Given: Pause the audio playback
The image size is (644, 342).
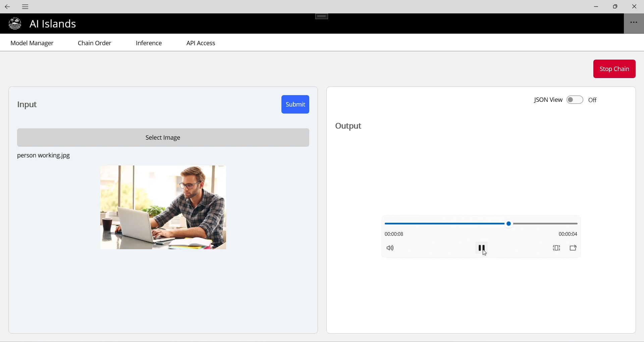Looking at the screenshot, I should point(482,248).
